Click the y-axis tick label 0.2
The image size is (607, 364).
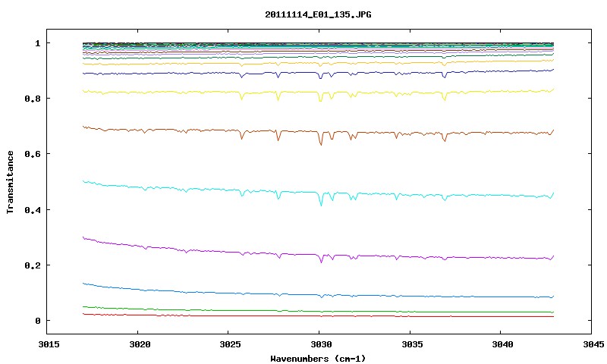point(33,265)
